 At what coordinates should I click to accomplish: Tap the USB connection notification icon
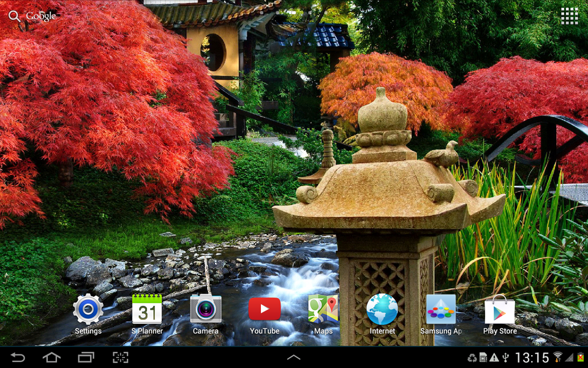click(505, 357)
